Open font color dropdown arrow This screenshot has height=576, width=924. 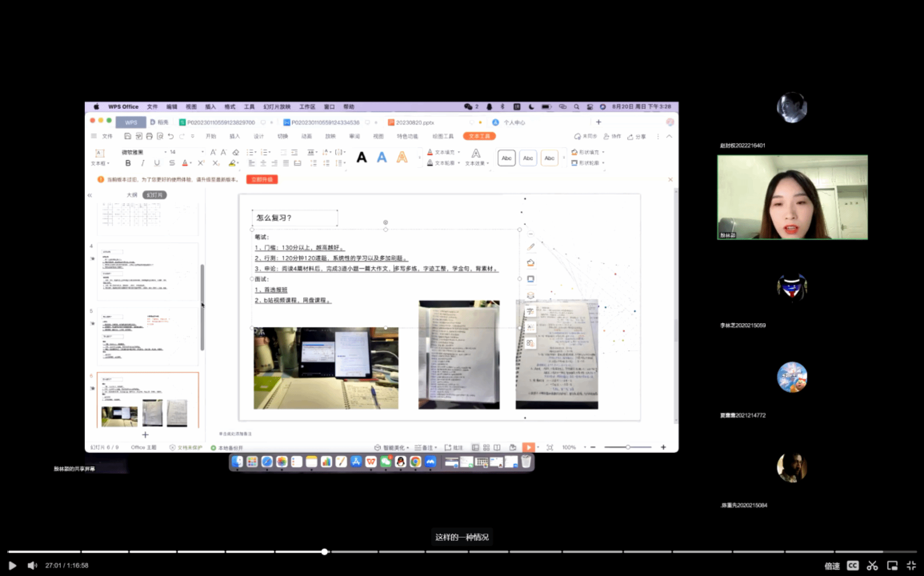tap(191, 163)
